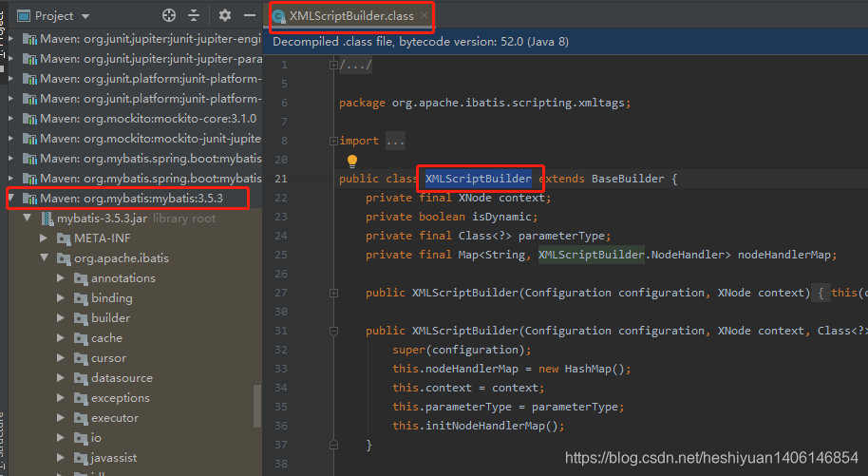
Task: Expand the binding package
Action: pyautogui.click(x=61, y=298)
